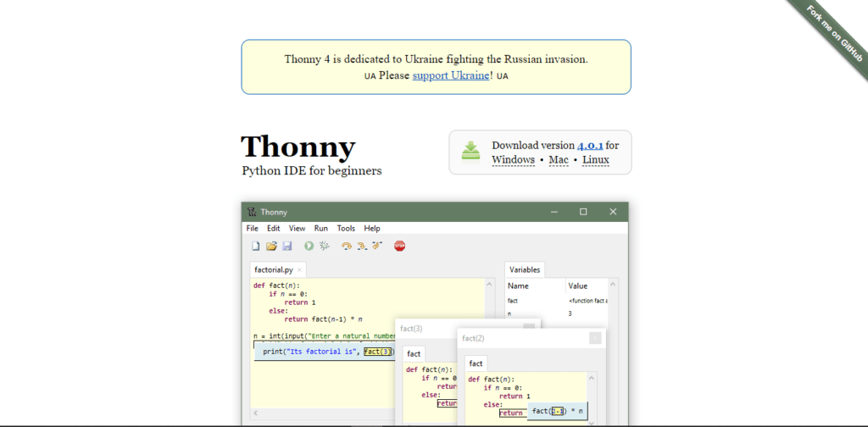Click the 'n = int(input(' line in factorial.py
This screenshot has height=427, width=868.
point(325,335)
